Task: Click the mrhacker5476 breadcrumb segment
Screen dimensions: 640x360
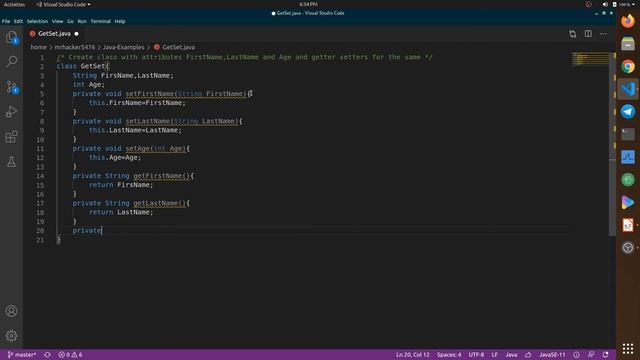Action: tap(75, 47)
